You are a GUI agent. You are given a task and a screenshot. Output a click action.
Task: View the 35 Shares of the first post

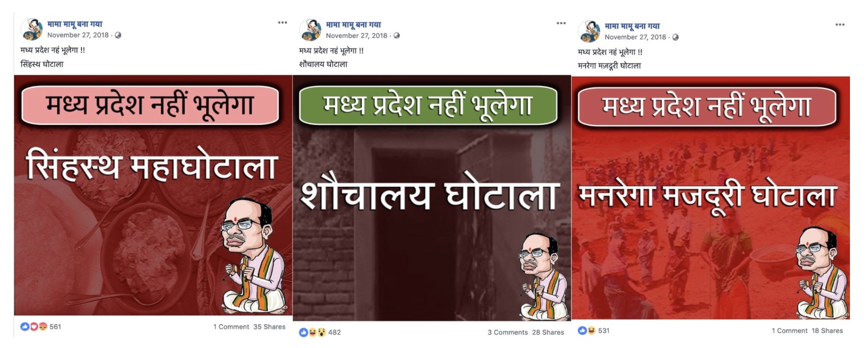tap(269, 327)
